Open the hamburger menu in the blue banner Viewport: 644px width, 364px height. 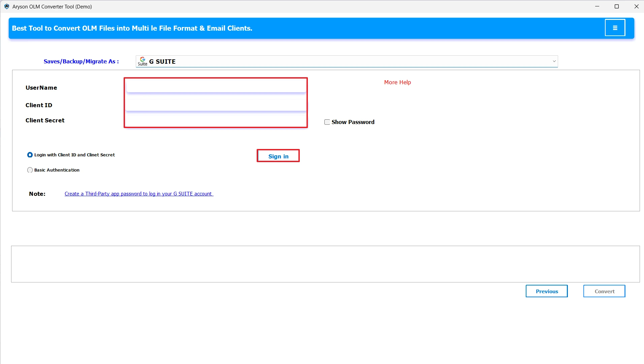(615, 27)
